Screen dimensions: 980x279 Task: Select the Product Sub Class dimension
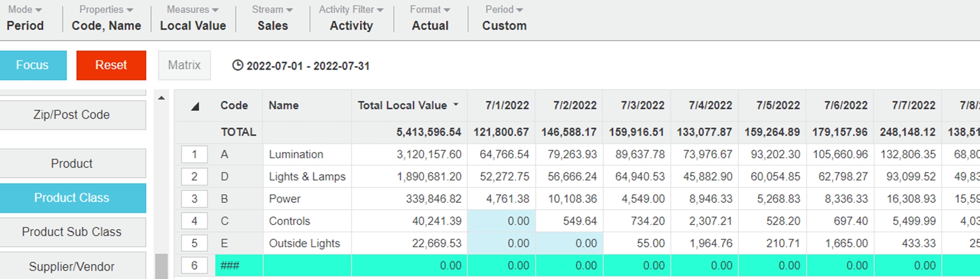[72, 232]
